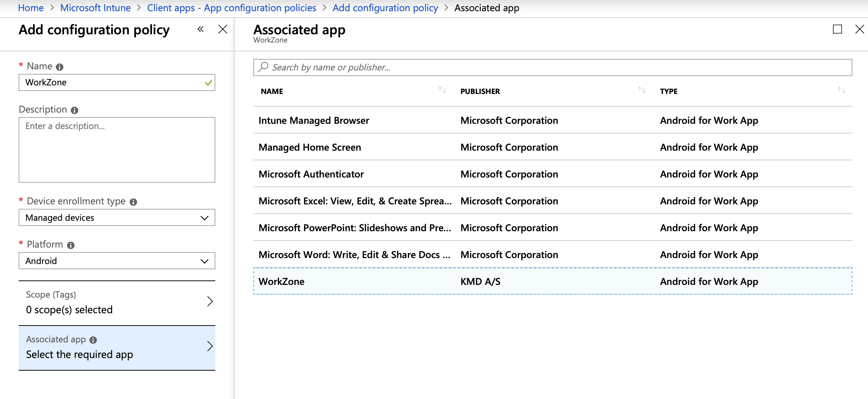
Task: Click Android for Work App in Microsoft Word row
Action: pyautogui.click(x=709, y=255)
